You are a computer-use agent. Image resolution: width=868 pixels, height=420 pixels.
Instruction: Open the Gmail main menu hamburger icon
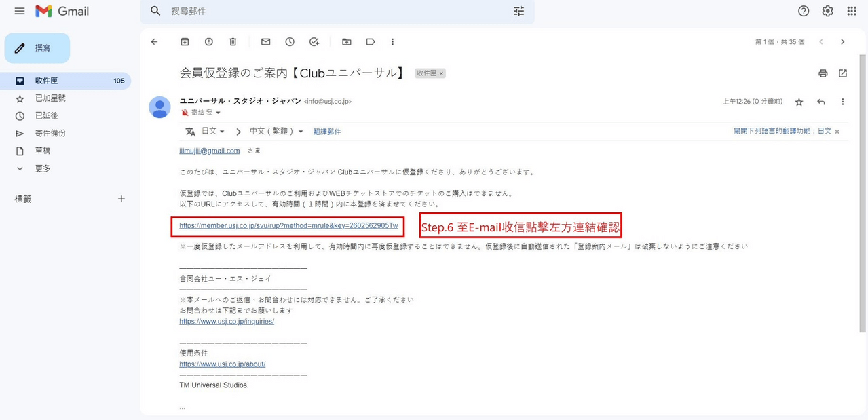pos(19,11)
